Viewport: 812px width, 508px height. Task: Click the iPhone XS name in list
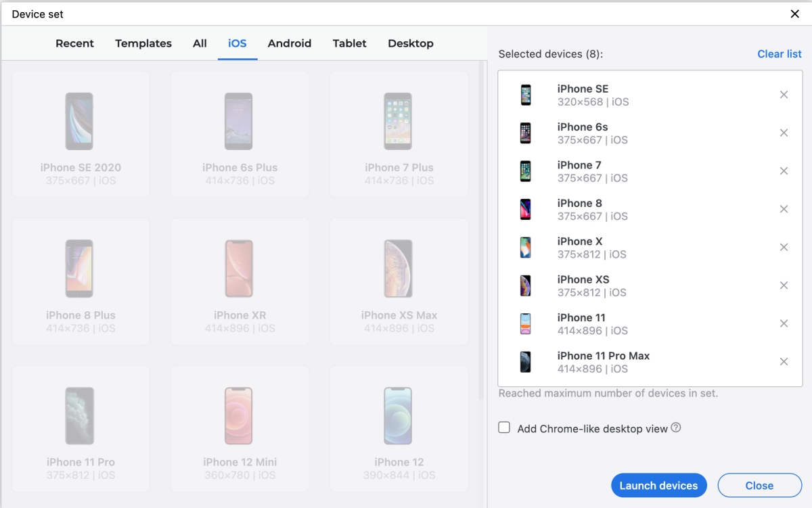coord(583,279)
